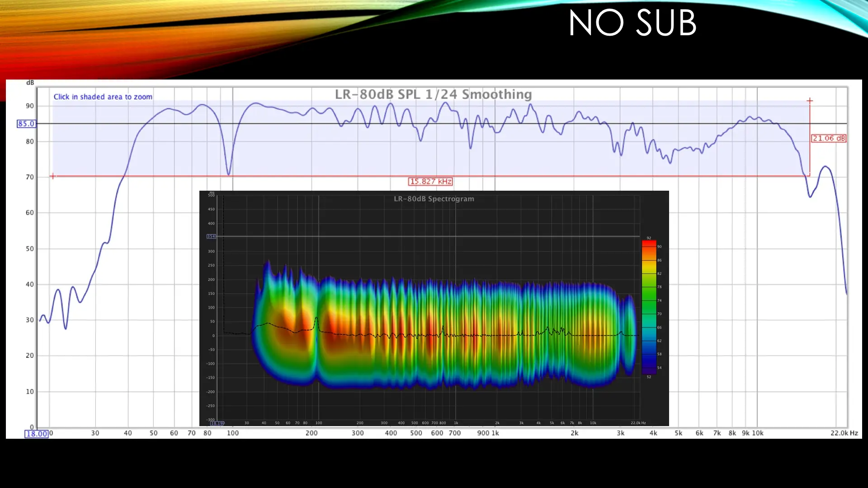
Task: Click the dB unit label on vertical axis
Action: (x=30, y=83)
